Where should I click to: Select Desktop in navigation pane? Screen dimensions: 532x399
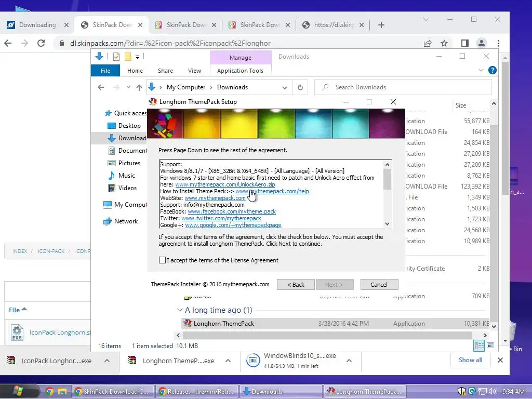(x=124, y=126)
